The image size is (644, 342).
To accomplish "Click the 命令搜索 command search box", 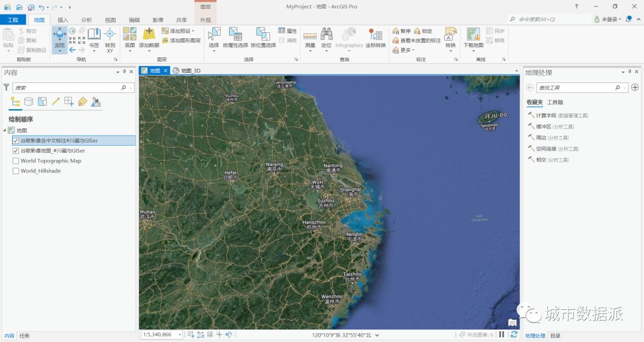I will [549, 19].
